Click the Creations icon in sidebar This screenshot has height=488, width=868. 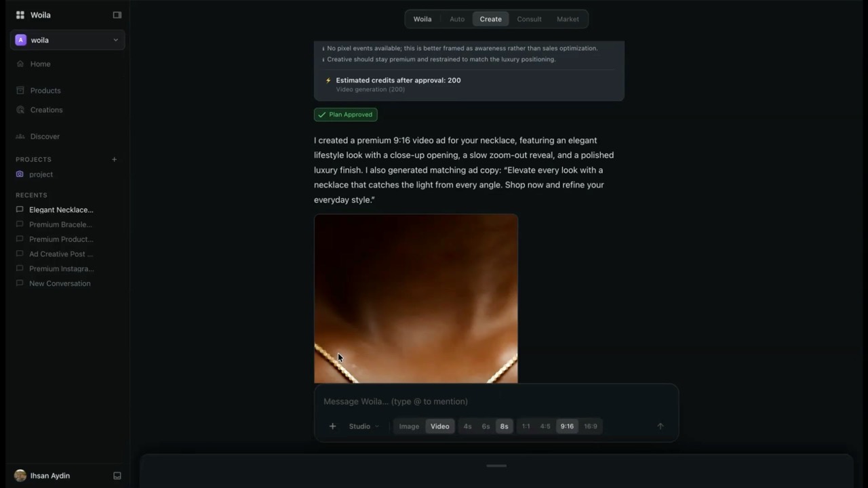[20, 110]
